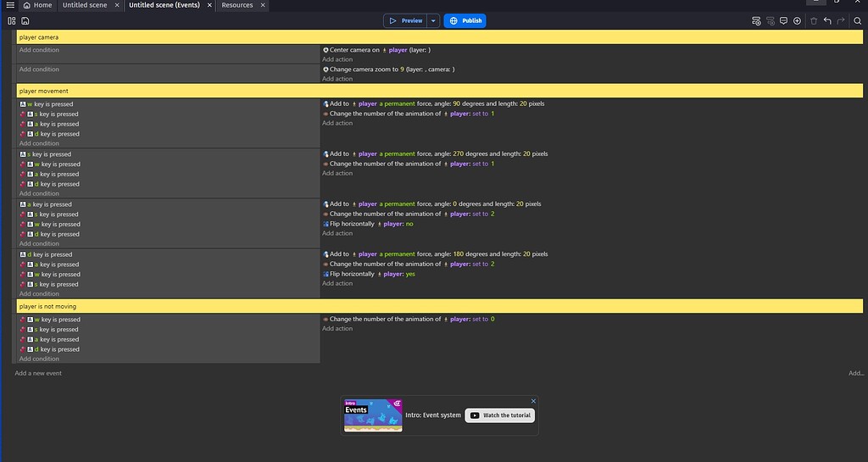
Task: Open the Intro Events tutorial thumbnail
Action: (x=373, y=415)
